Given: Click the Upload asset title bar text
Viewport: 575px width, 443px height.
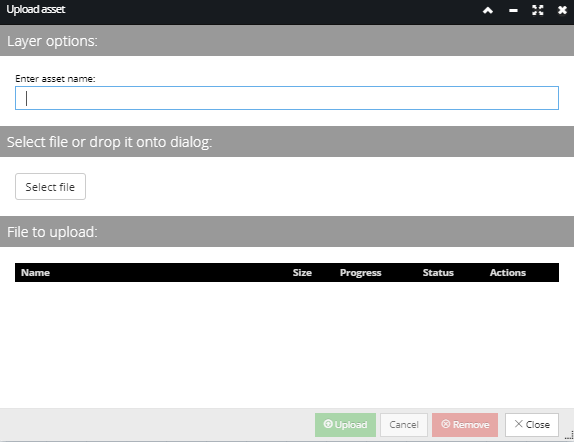Looking at the screenshot, I should coord(36,9).
